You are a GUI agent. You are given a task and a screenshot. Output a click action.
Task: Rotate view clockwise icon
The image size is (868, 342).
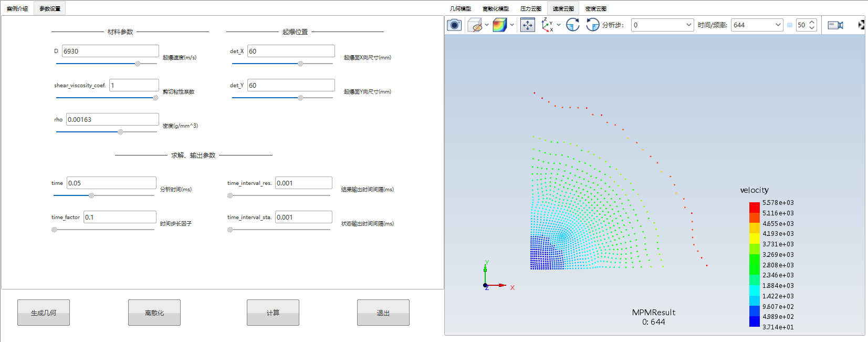coord(573,25)
